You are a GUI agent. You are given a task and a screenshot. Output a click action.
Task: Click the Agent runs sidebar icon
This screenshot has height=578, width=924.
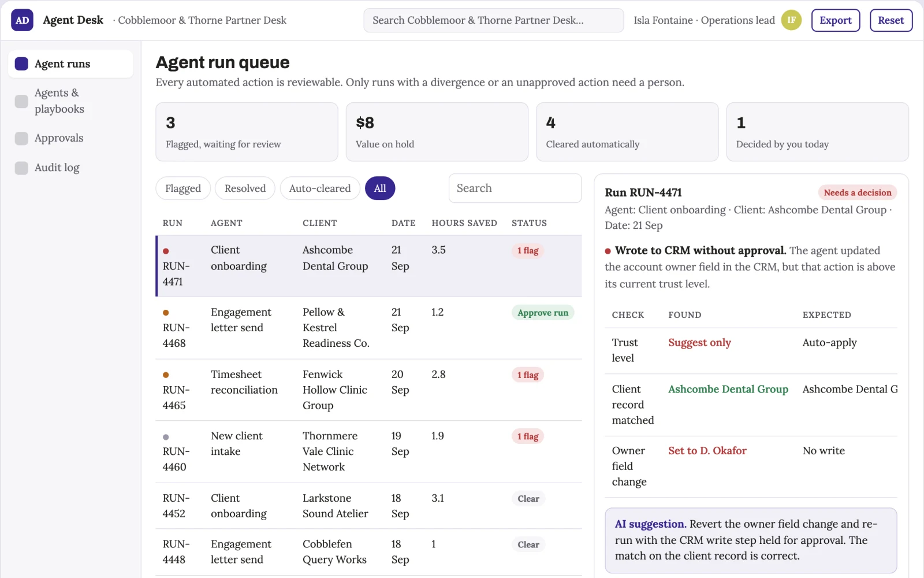point(21,64)
